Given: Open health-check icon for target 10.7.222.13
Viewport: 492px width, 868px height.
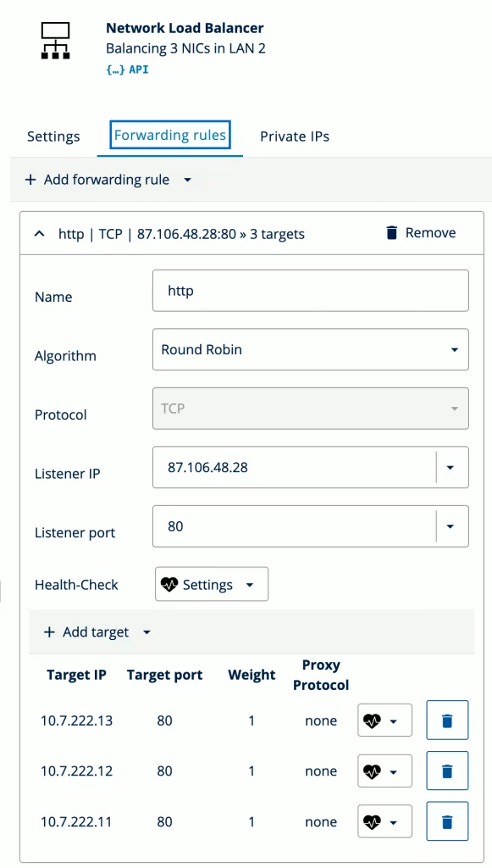Looking at the screenshot, I should click(384, 720).
